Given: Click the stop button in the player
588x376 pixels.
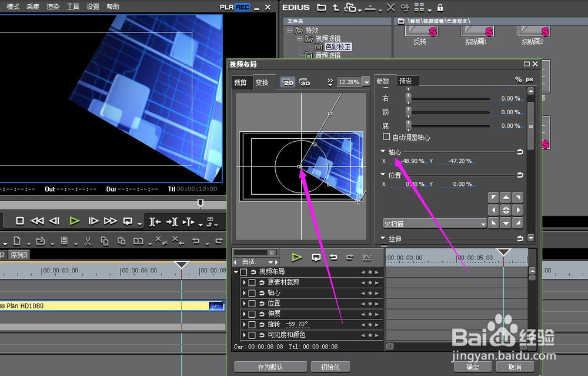Looking at the screenshot, I should (x=20, y=221).
